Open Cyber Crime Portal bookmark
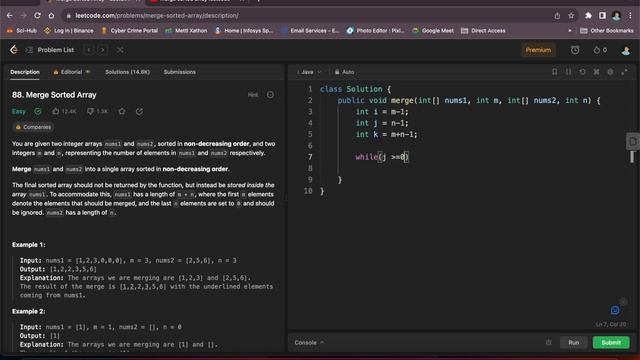Image resolution: width=640 pixels, height=360 pixels. [x=129, y=31]
